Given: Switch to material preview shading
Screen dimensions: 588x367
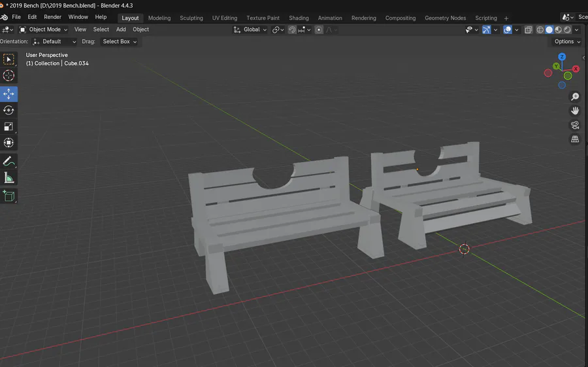Looking at the screenshot, I should pos(558,29).
